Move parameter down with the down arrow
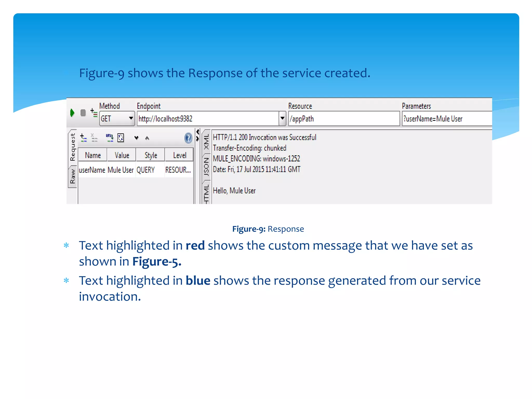 click(136, 138)
